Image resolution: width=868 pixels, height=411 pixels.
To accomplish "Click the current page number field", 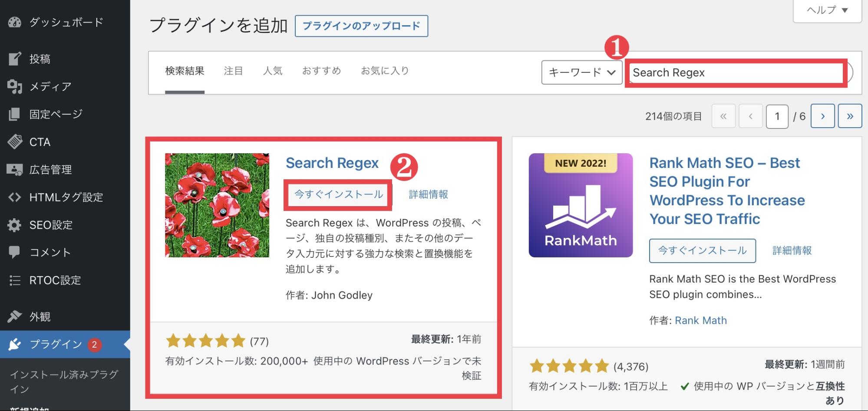I will click(777, 116).
